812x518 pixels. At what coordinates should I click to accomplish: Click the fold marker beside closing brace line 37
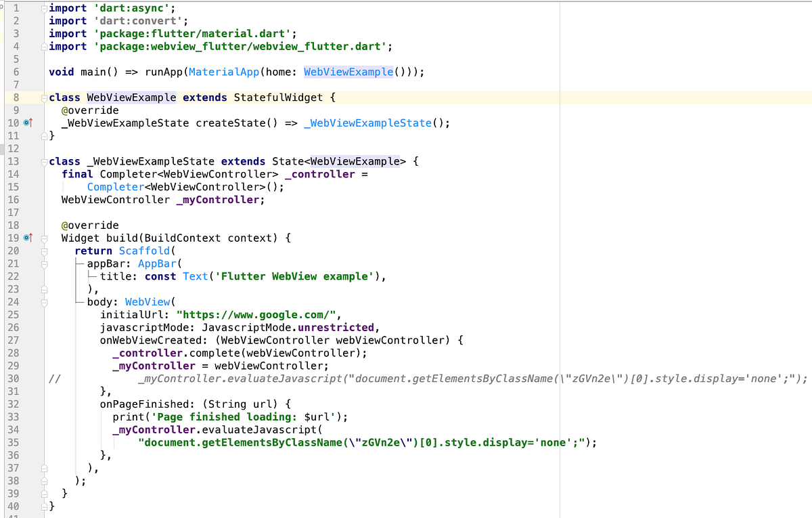point(43,467)
